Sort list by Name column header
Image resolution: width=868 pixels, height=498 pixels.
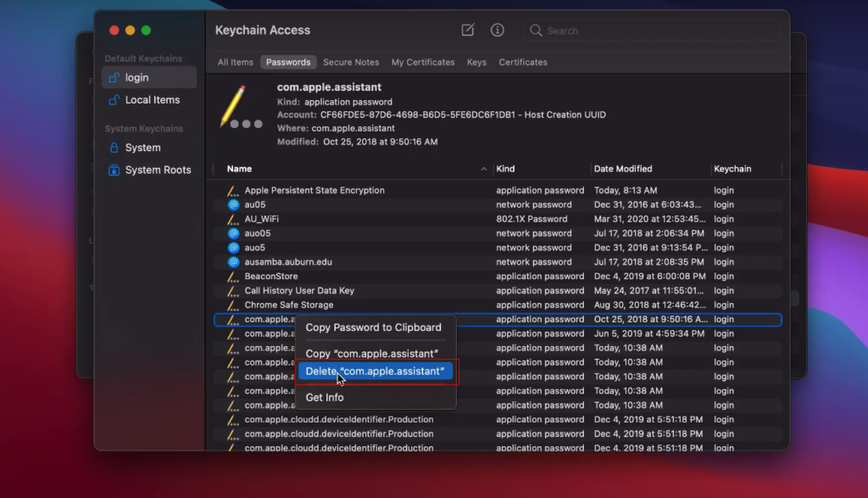[240, 169]
